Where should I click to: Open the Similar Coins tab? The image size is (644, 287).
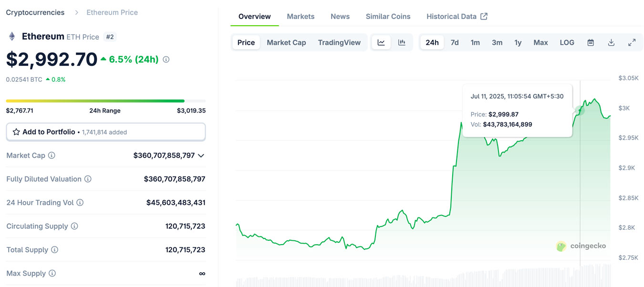tap(388, 16)
